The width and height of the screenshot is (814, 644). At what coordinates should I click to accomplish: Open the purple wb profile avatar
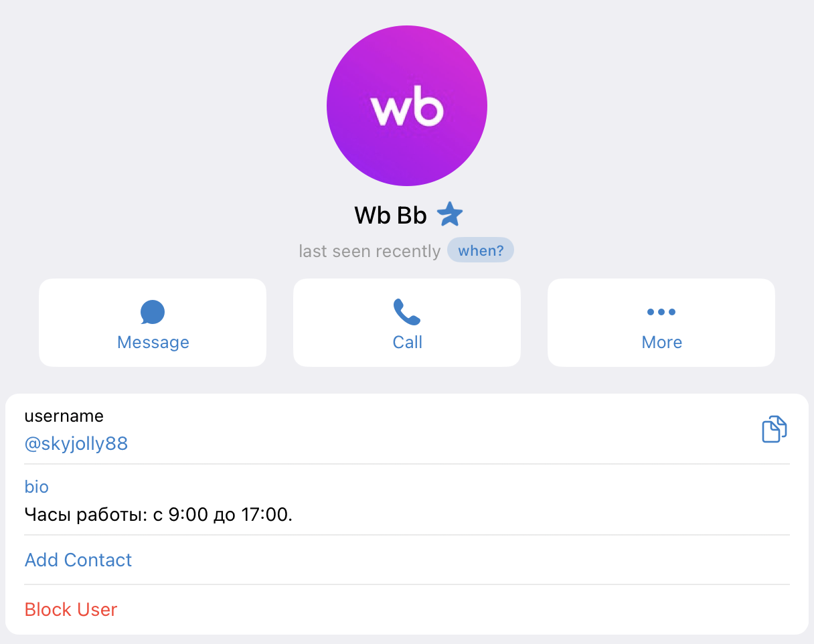pyautogui.click(x=407, y=106)
